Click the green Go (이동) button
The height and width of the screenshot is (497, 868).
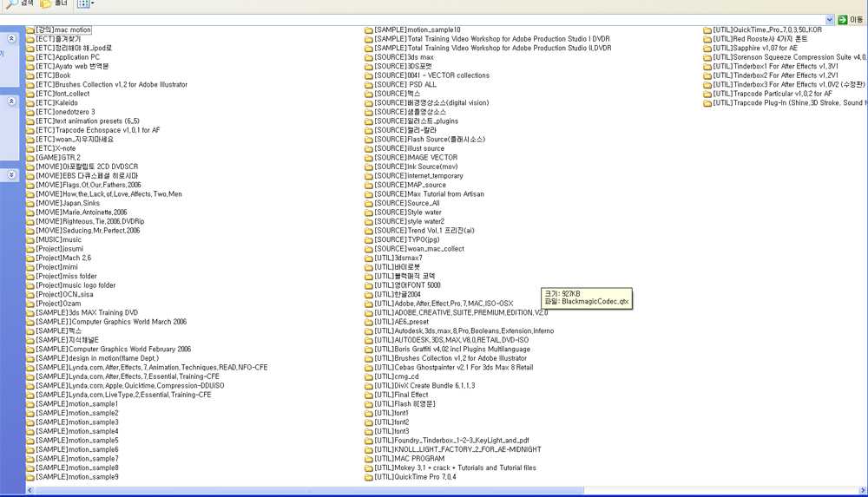(851, 19)
